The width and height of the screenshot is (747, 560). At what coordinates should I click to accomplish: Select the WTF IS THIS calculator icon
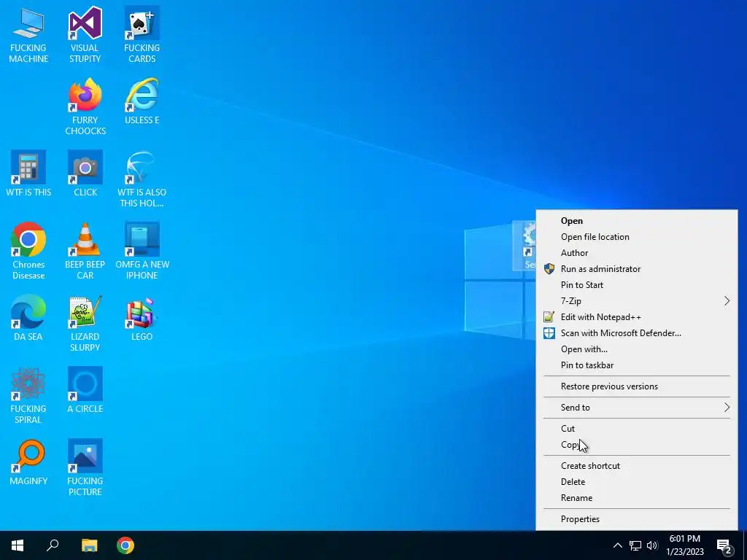click(x=28, y=174)
